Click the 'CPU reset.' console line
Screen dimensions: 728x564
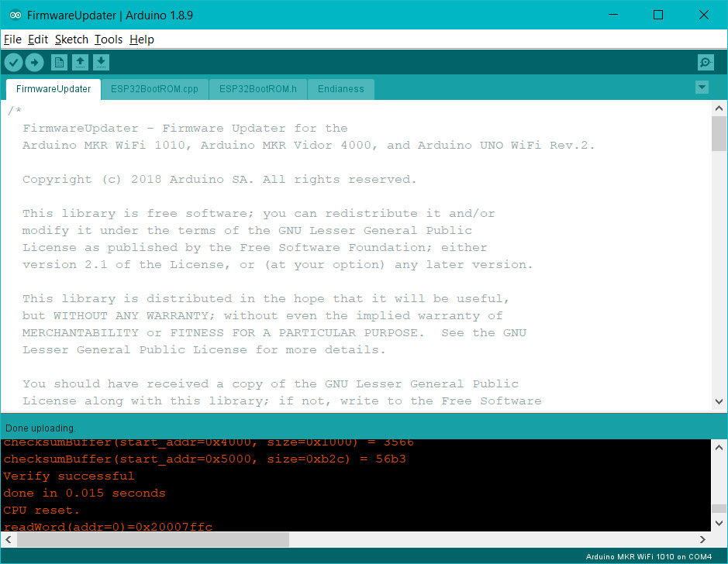pos(41,511)
